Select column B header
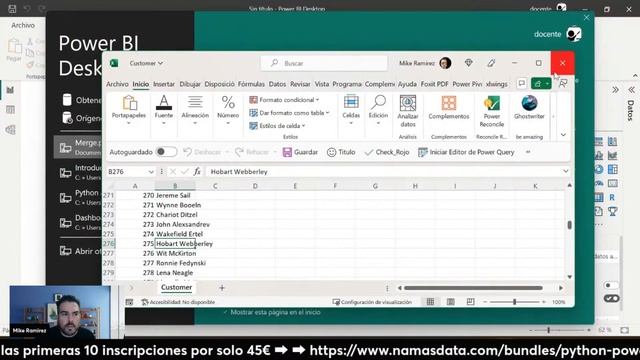 [175, 186]
